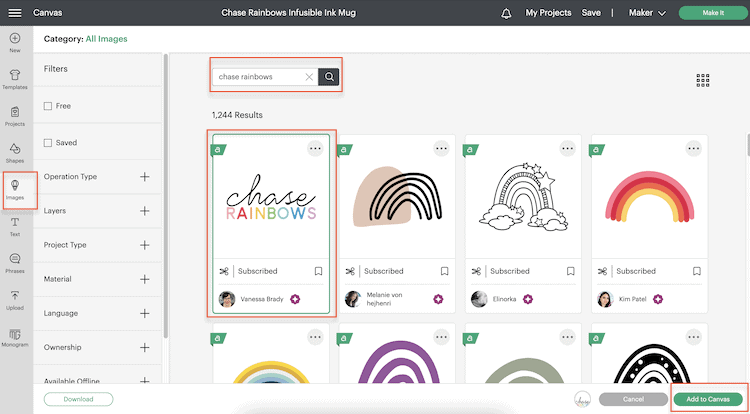Open the All Images category link

106,39
